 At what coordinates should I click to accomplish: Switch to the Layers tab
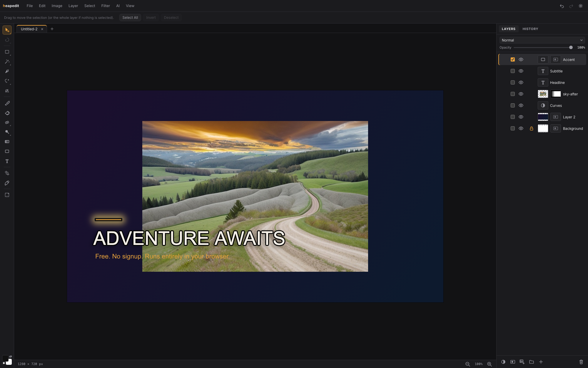pyautogui.click(x=508, y=29)
